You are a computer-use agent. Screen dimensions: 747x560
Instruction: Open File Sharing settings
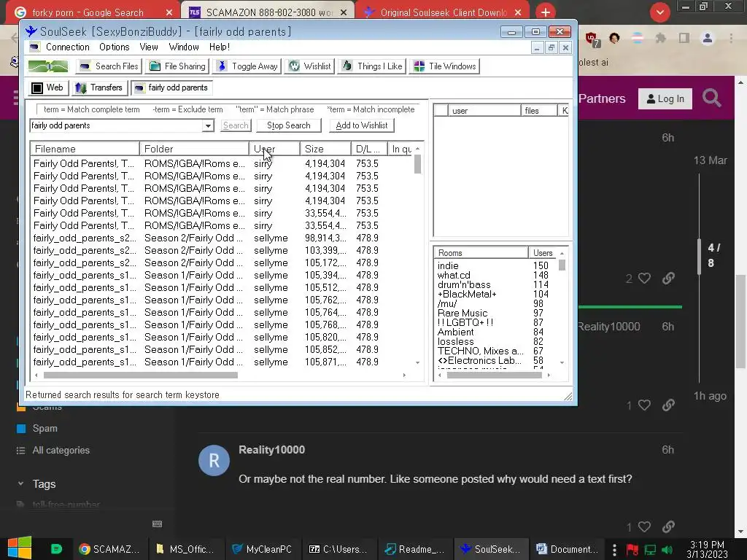click(x=178, y=66)
